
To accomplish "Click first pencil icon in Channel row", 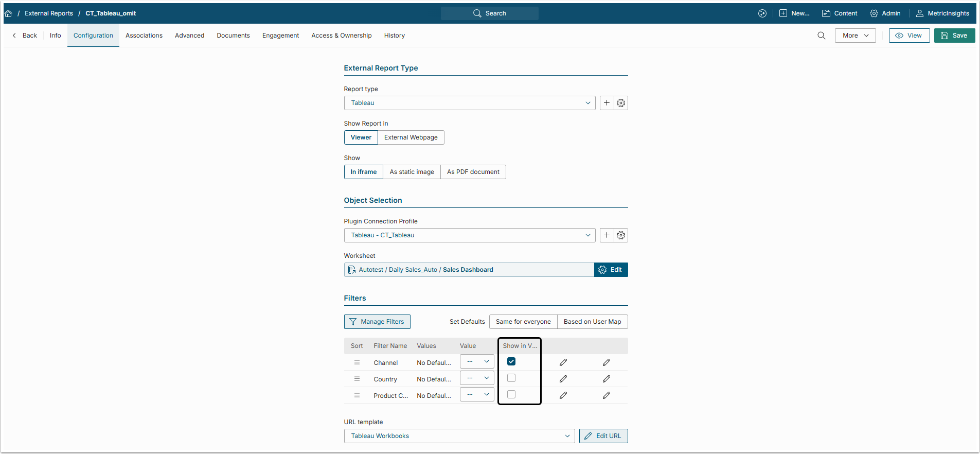I will click(x=563, y=362).
